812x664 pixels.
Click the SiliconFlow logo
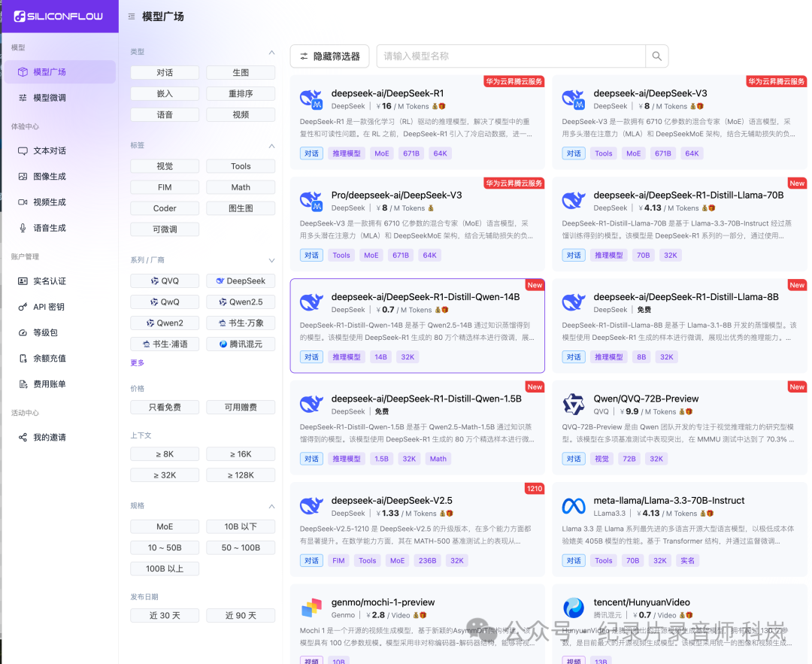[59, 16]
